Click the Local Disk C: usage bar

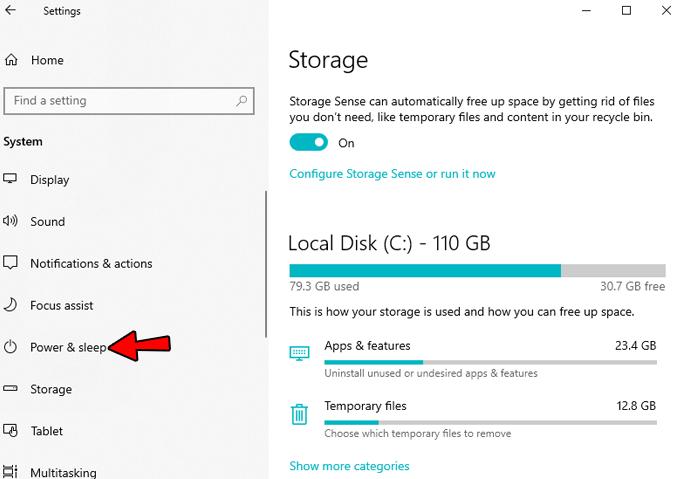point(477,270)
